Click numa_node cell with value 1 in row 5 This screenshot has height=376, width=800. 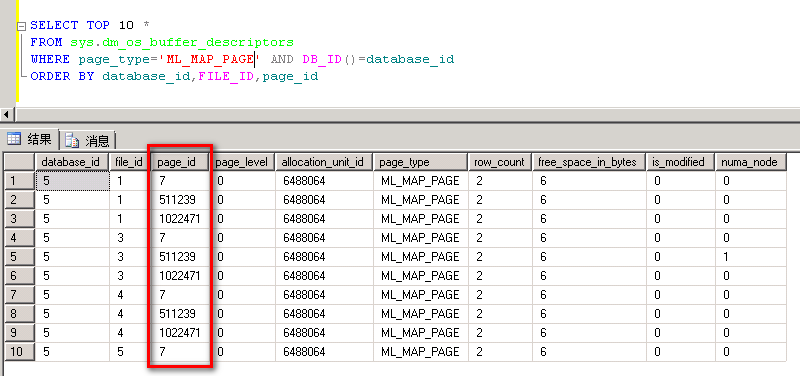coord(750,257)
